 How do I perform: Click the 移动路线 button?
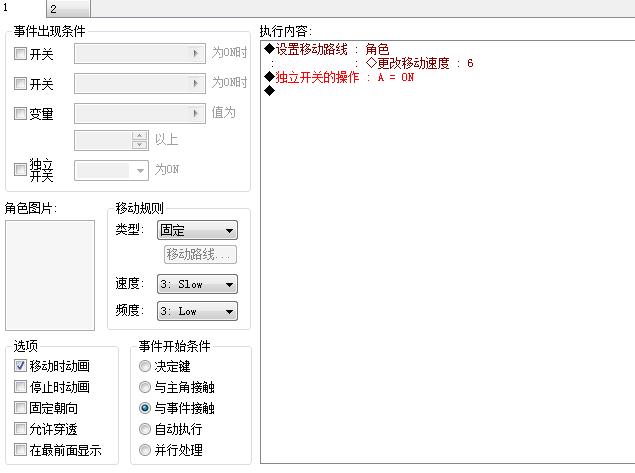click(200, 254)
